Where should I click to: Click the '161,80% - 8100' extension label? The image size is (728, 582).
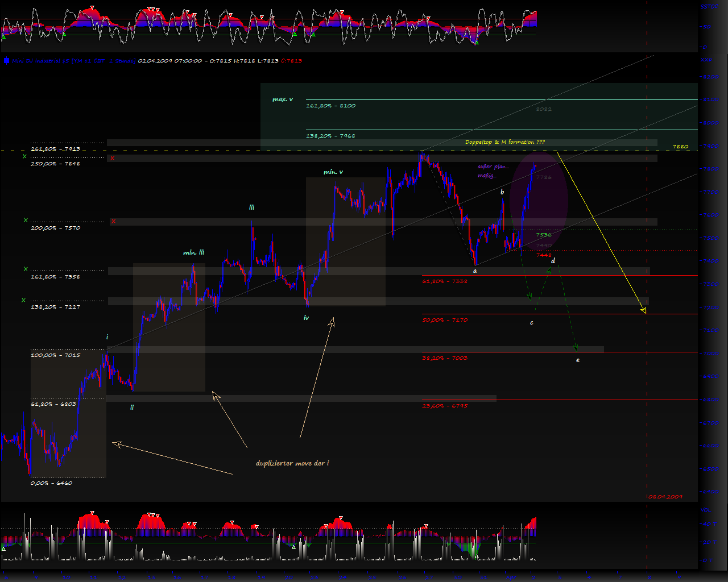coord(330,106)
